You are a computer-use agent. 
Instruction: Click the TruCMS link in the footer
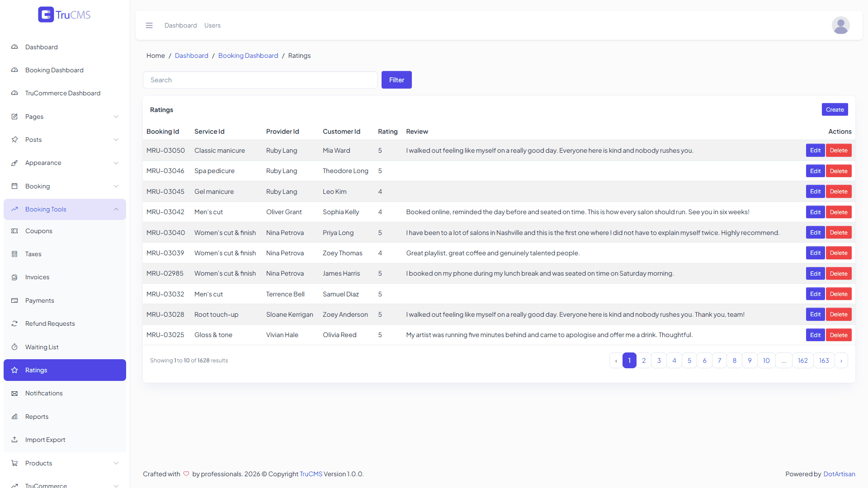tap(311, 474)
